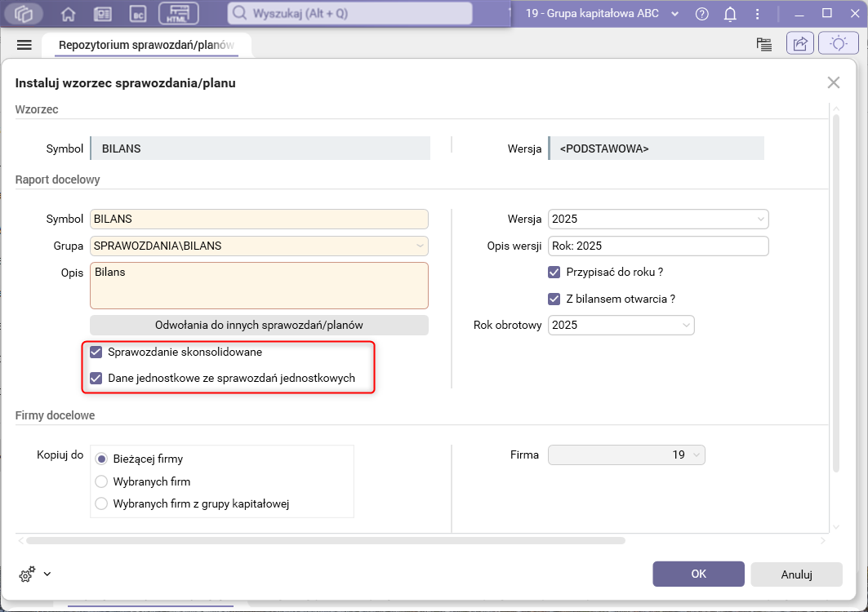Open the hamburger main menu
Image resolution: width=868 pixels, height=612 pixels.
pyautogui.click(x=24, y=45)
